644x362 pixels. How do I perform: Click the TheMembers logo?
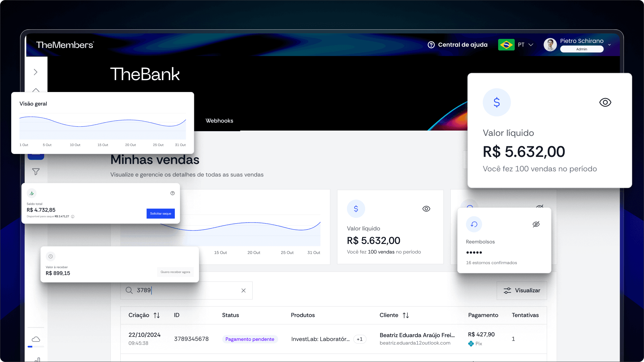coord(65,45)
